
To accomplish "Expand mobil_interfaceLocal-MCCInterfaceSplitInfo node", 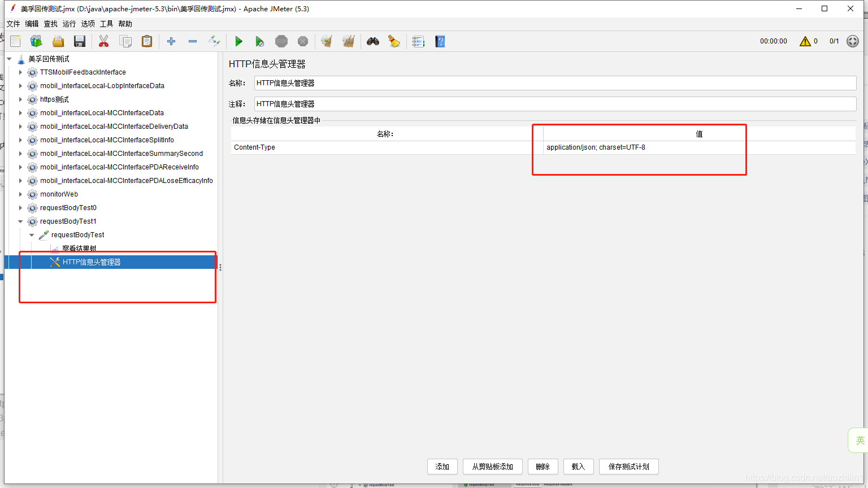I will coord(20,140).
